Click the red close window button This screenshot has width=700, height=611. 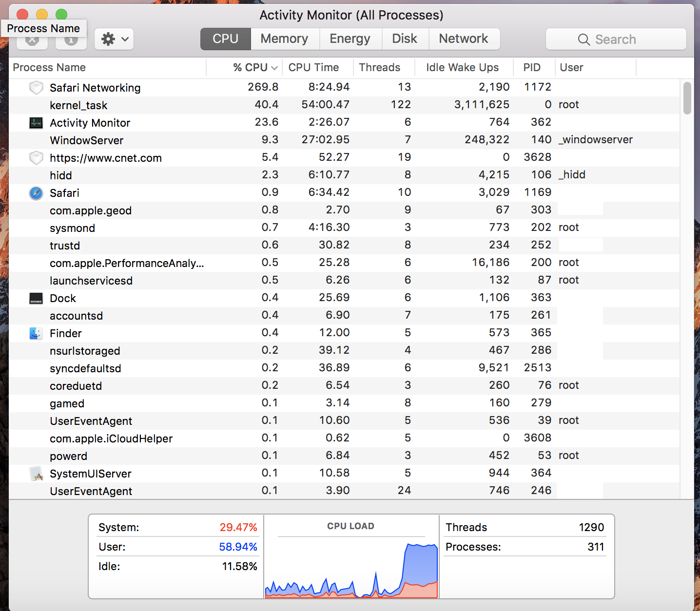click(x=22, y=15)
